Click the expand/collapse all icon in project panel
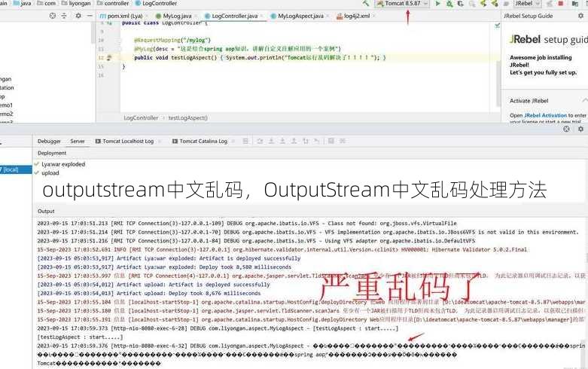 tap(64, 16)
